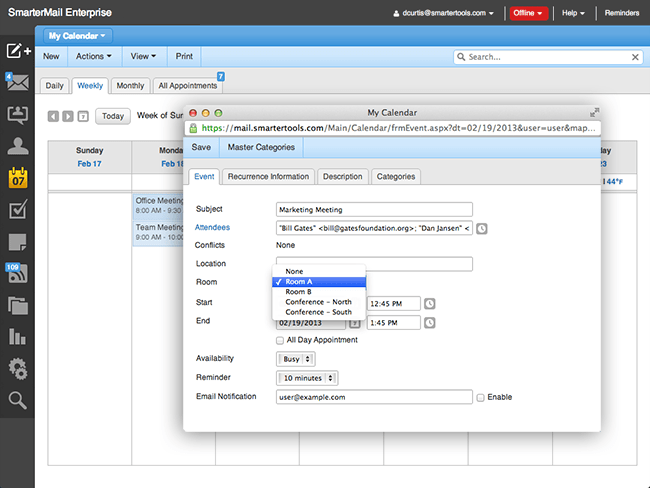Open the date picker icon beside Today

pyautogui.click(x=83, y=116)
